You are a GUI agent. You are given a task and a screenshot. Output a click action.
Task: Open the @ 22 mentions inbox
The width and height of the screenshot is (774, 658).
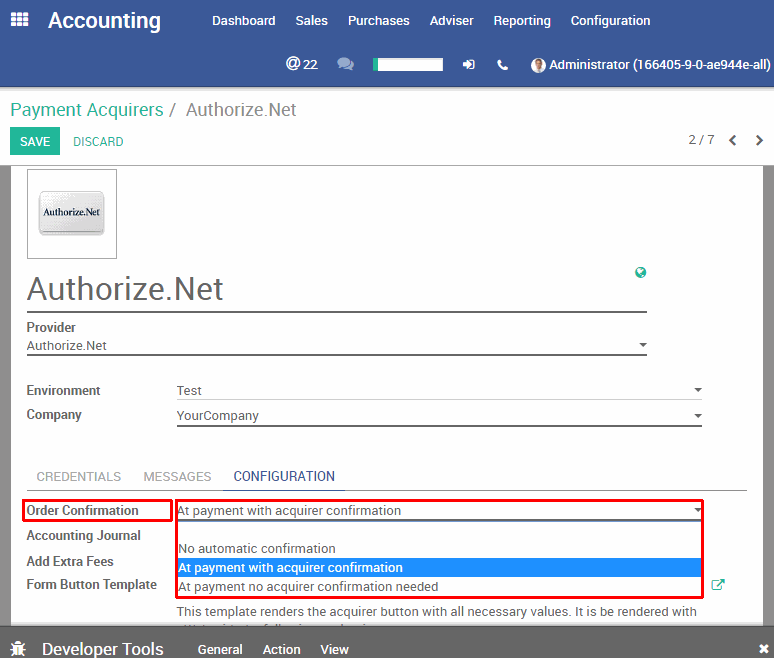tap(302, 64)
